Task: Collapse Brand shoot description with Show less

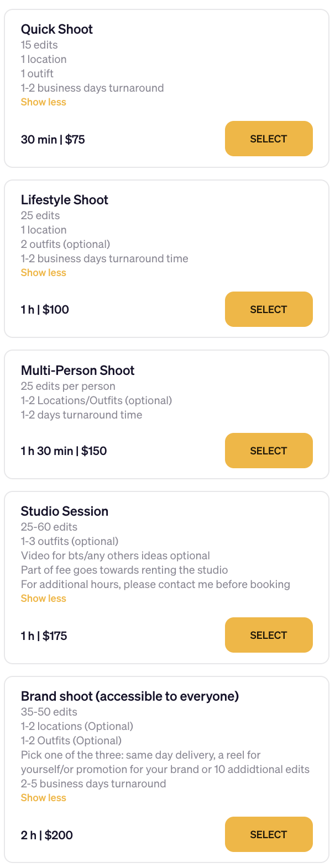Action: point(43,798)
